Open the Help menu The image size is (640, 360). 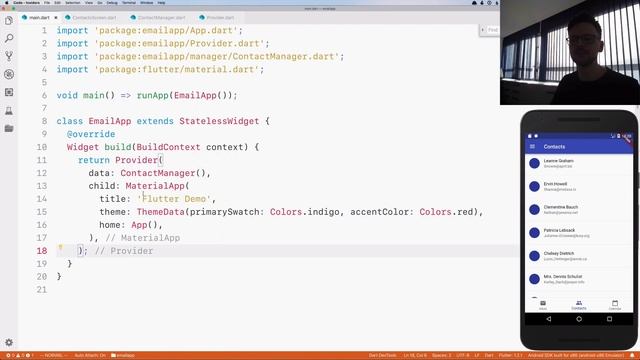coord(161,2)
